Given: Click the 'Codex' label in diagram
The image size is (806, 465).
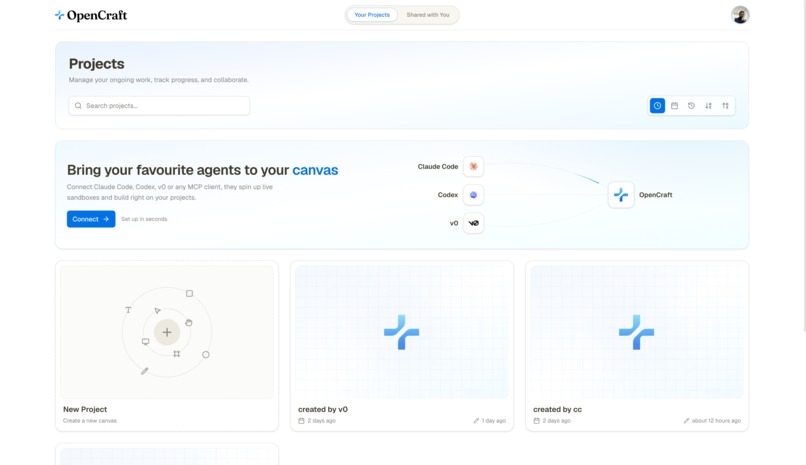Looking at the screenshot, I should click(x=448, y=195).
